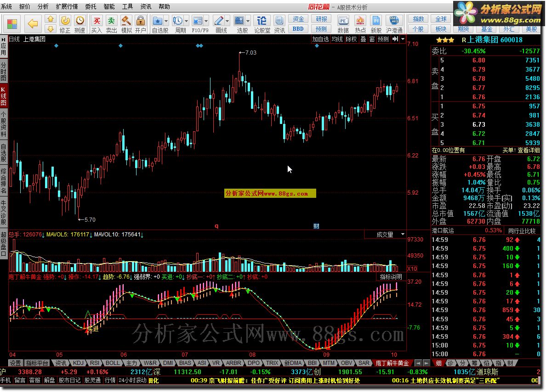The image size is (546, 392).
Task: Open the 股市日记 status bar item
Action: pos(69,380)
